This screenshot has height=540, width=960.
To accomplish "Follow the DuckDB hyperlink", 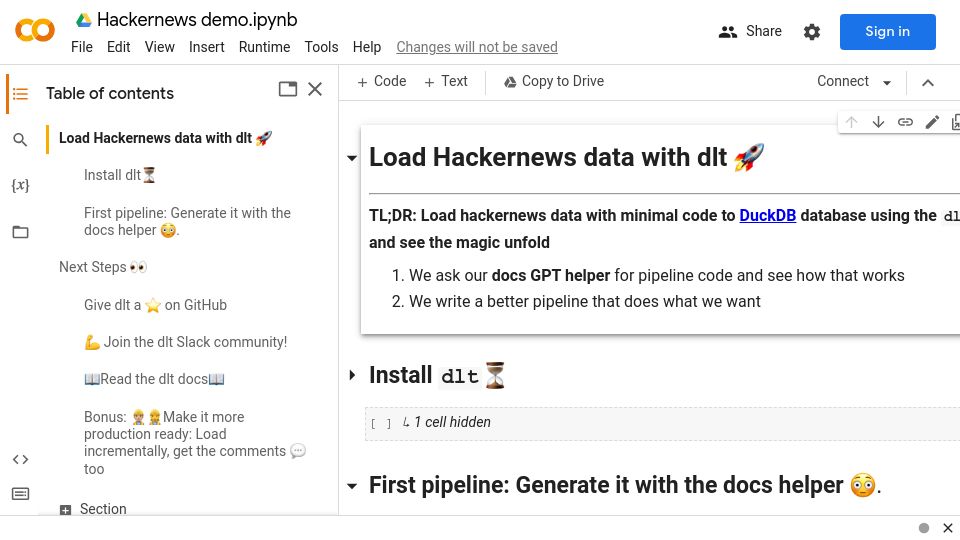I will point(767,216).
